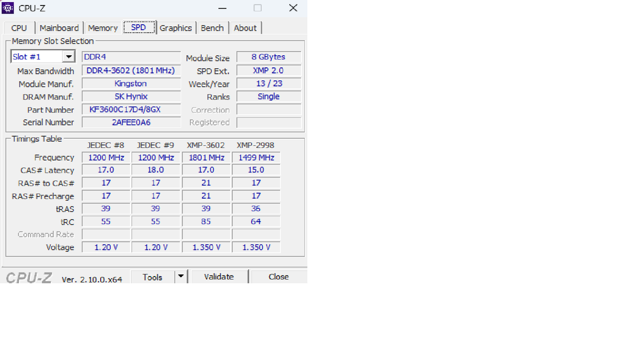Click the DDR4 memory type field
The height and width of the screenshot is (362, 644).
point(131,57)
